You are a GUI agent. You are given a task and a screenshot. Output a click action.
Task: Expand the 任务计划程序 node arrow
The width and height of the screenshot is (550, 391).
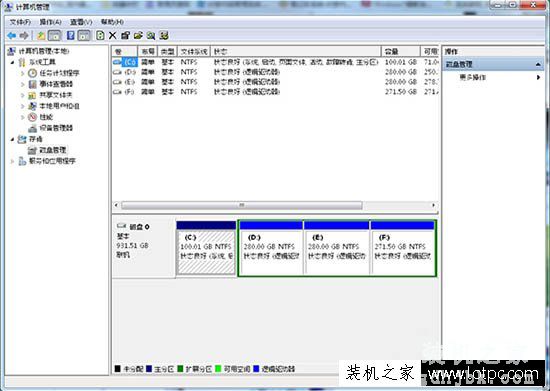pos(23,73)
